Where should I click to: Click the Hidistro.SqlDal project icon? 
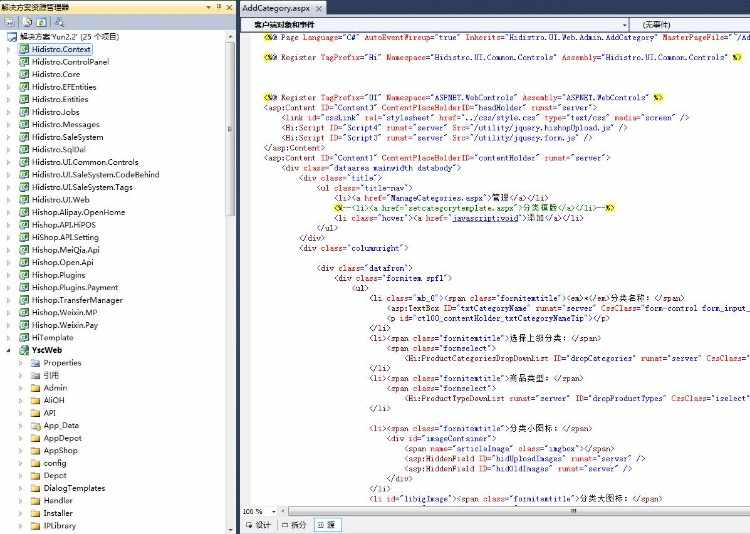24,149
